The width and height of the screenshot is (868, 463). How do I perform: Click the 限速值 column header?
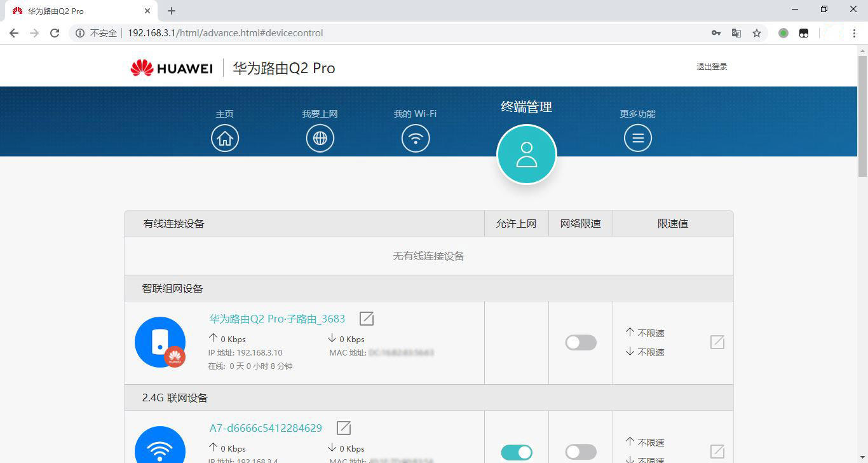click(x=673, y=224)
